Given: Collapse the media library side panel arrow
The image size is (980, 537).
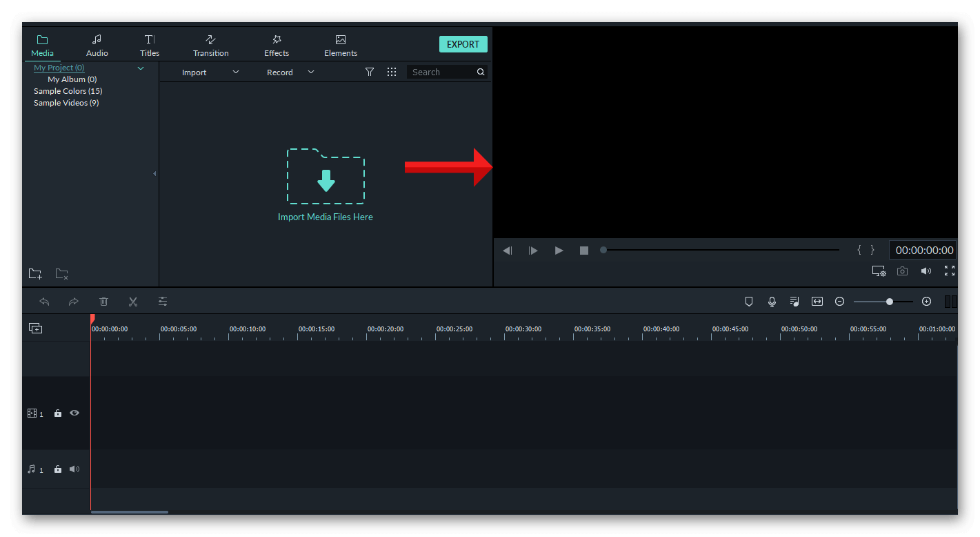Looking at the screenshot, I should point(154,174).
